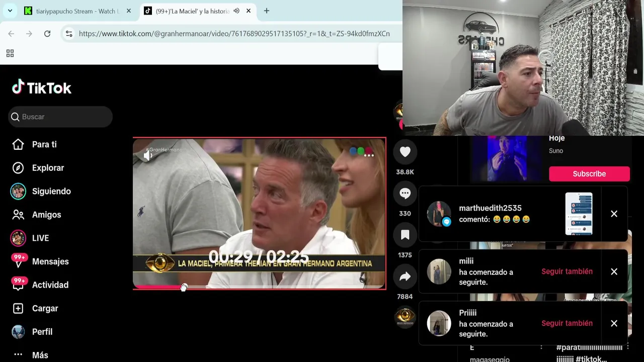
Task: View site information icon
Action: [69, 34]
